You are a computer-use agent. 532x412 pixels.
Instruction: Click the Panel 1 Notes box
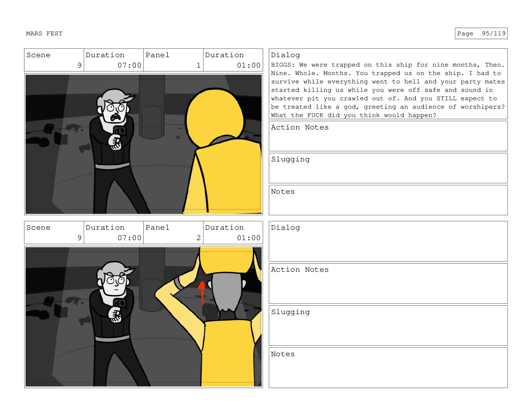tap(388, 200)
